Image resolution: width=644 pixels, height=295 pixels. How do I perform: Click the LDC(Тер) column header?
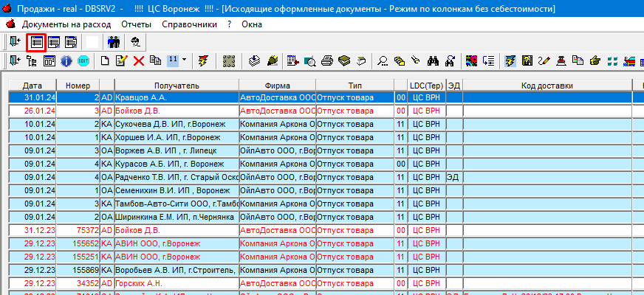coord(426,86)
